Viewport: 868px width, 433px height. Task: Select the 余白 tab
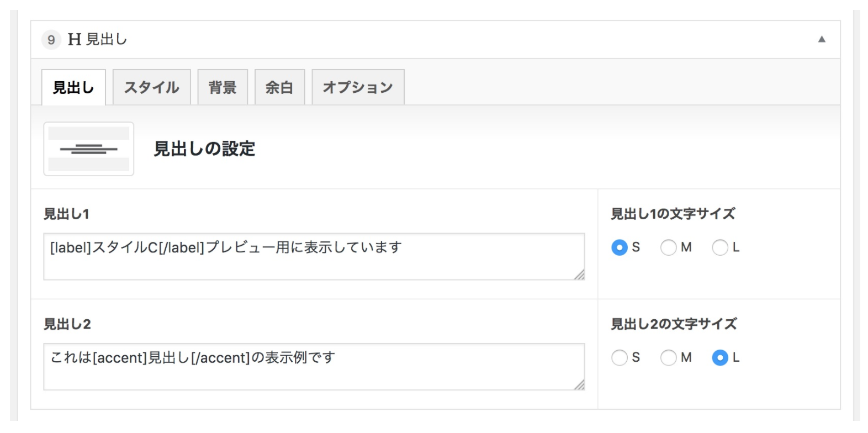279,87
